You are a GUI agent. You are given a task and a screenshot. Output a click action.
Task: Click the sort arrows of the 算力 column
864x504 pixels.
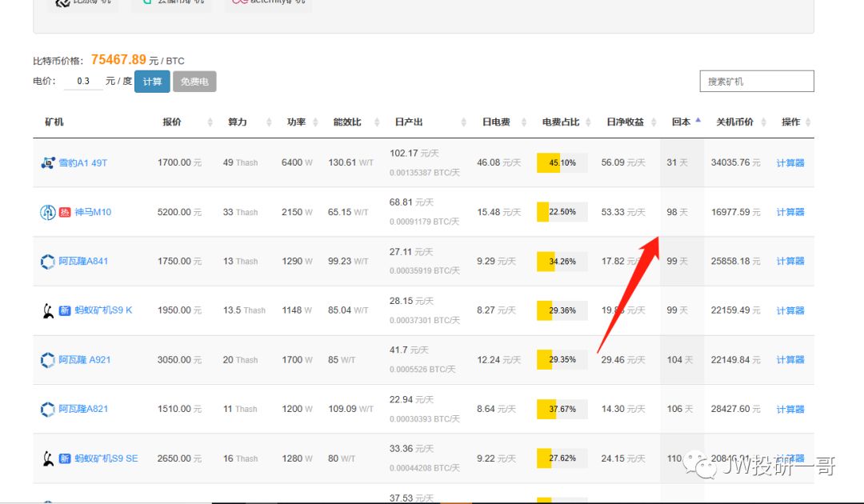pyautogui.click(x=269, y=122)
